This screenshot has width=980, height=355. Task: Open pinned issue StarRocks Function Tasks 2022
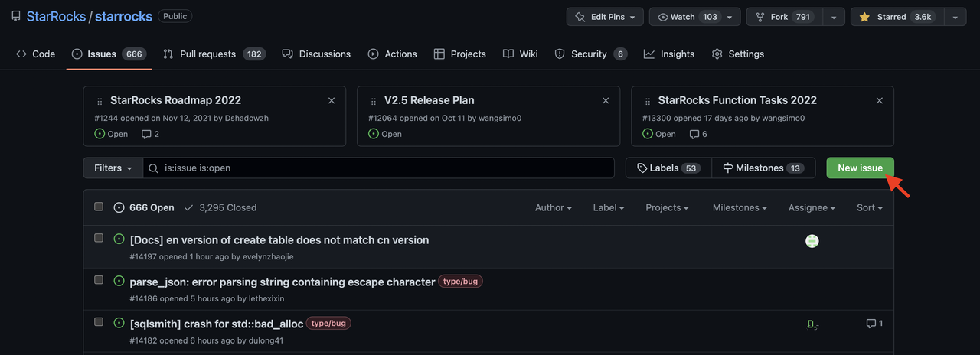click(x=737, y=100)
